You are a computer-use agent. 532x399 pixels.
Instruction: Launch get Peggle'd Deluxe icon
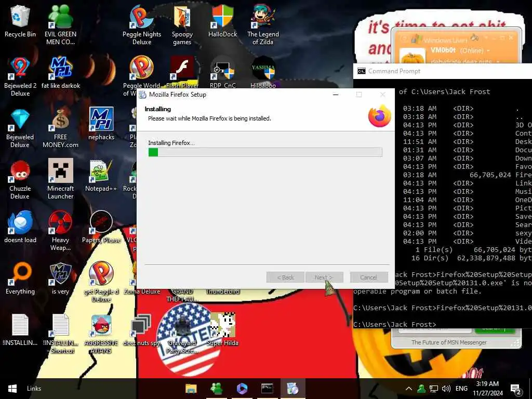click(x=101, y=282)
